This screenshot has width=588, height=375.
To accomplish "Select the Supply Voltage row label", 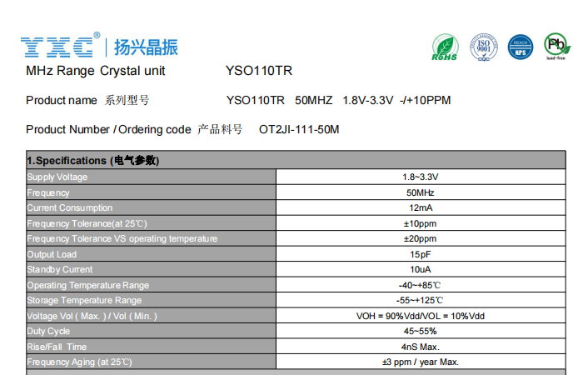I will (57, 177).
